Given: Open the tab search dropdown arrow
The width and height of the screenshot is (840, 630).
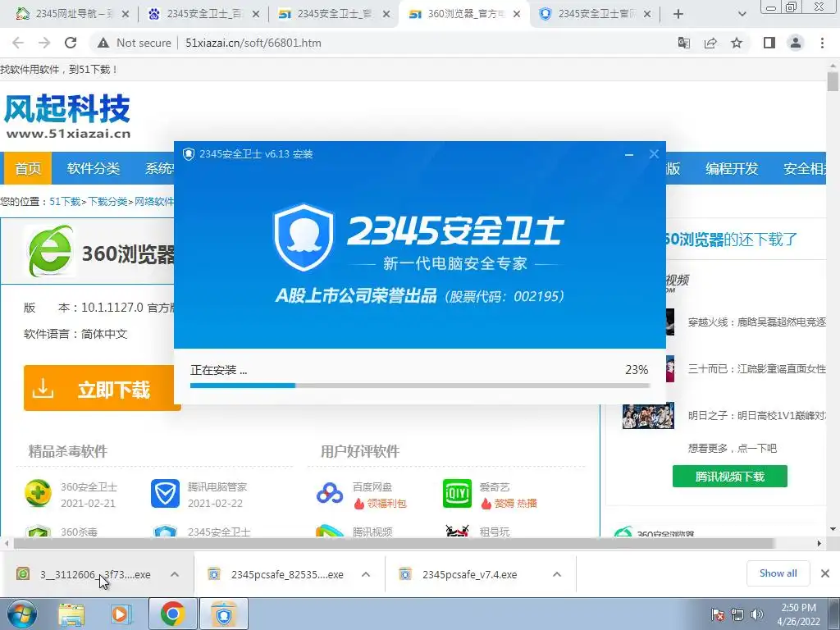Looking at the screenshot, I should click(742, 15).
